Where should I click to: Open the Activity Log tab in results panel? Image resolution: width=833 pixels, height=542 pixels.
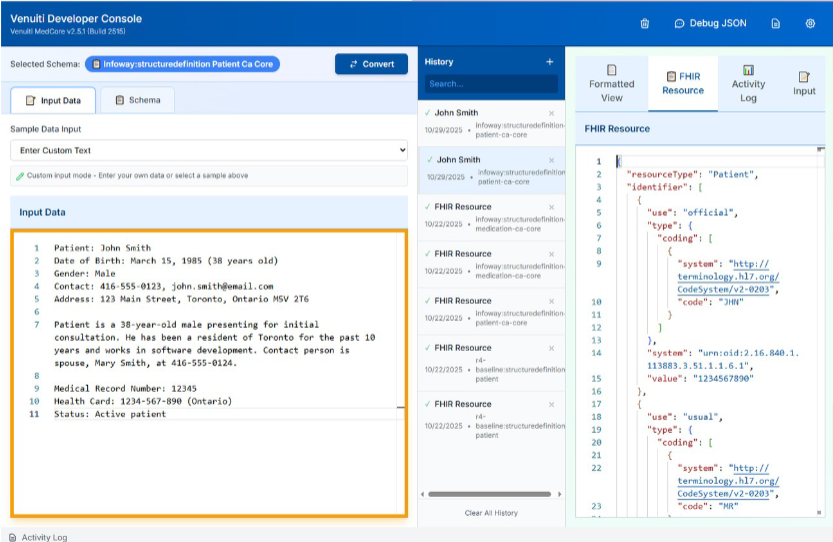pos(748,83)
